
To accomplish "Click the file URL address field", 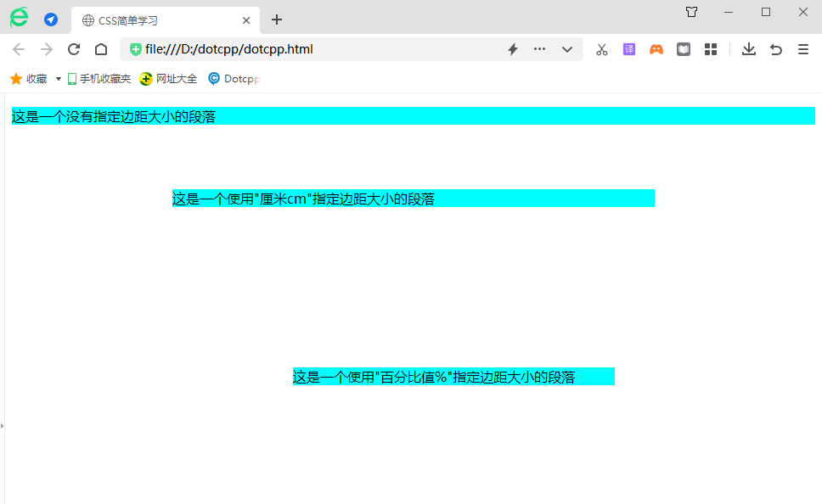I will [x=323, y=49].
